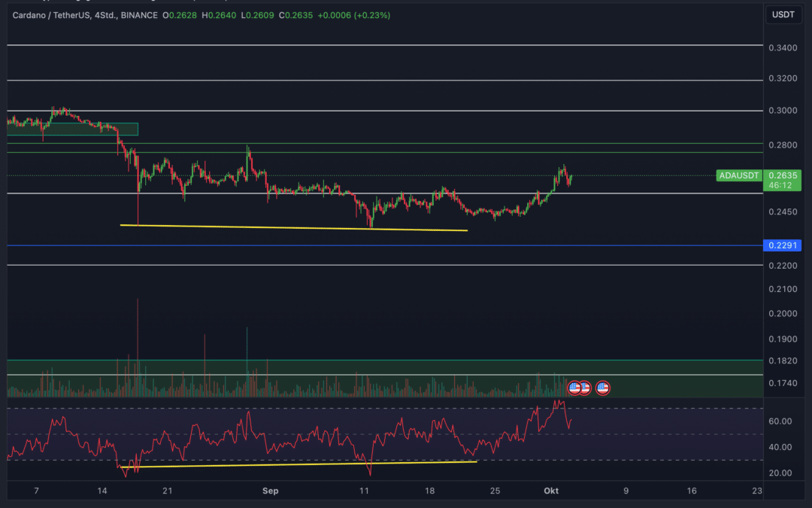Click the 0.3400 price axis label
Image resolution: width=812 pixels, height=508 pixels.
(x=783, y=47)
